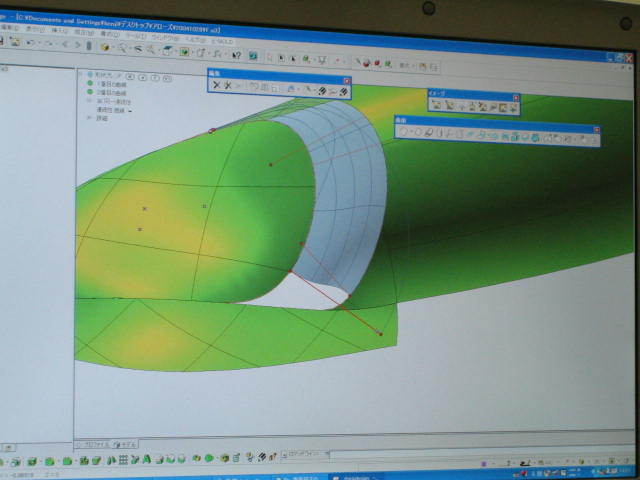Click the letter A icon in bottom toolbar
Viewport: 640px width, 480px height.
point(147,460)
